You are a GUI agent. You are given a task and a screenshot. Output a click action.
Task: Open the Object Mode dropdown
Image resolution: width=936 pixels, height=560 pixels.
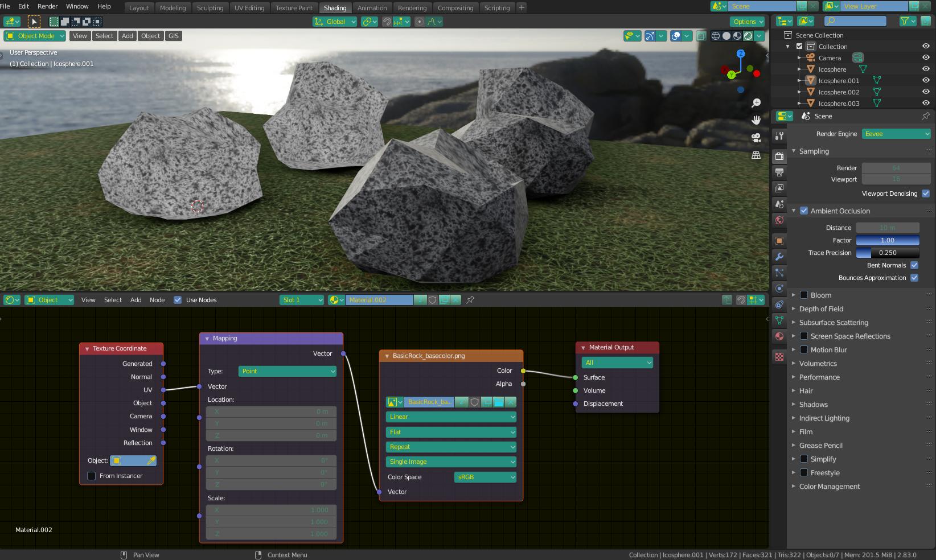click(35, 36)
